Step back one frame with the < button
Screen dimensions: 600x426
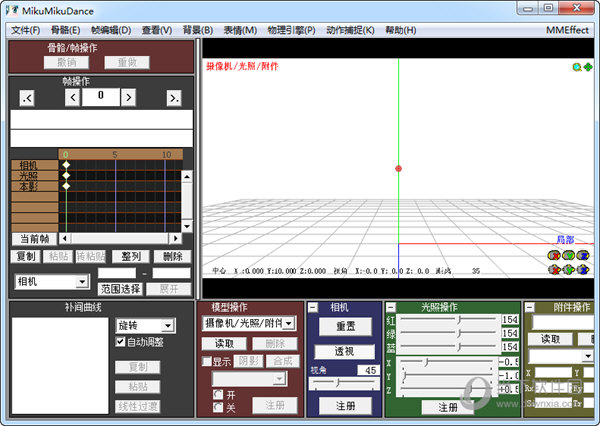[x=73, y=98]
